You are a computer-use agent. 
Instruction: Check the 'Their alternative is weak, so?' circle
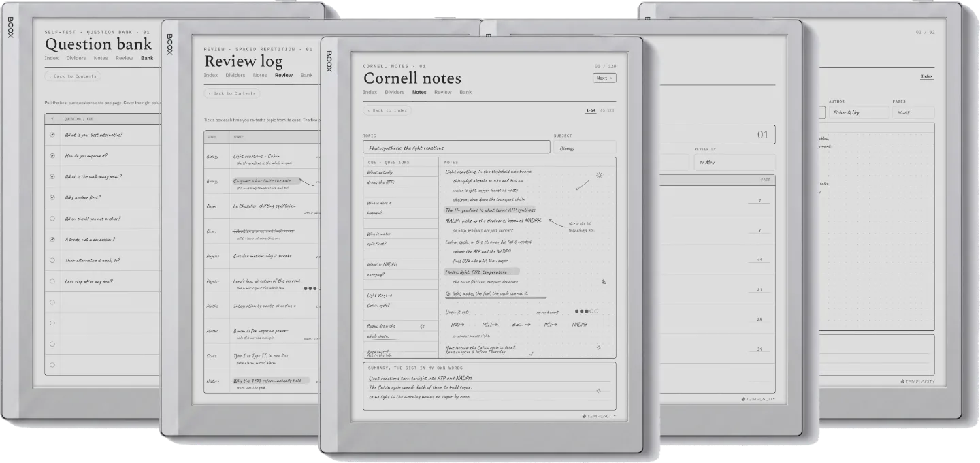pos(52,260)
